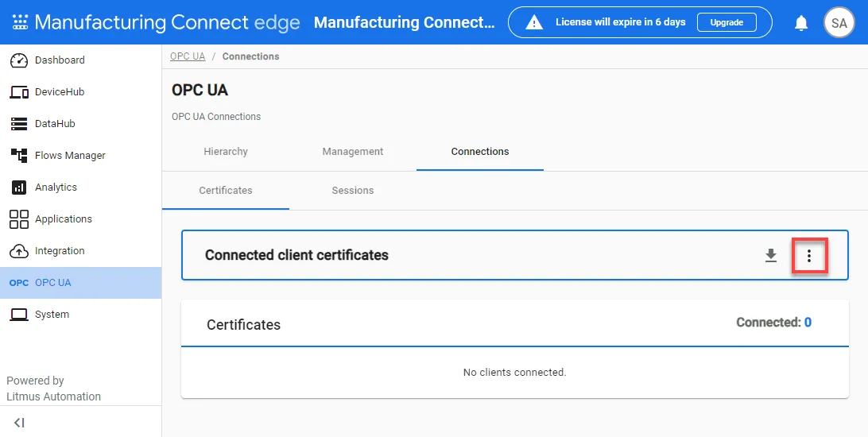
Task: Click the Flows Manager icon
Action: click(19, 156)
